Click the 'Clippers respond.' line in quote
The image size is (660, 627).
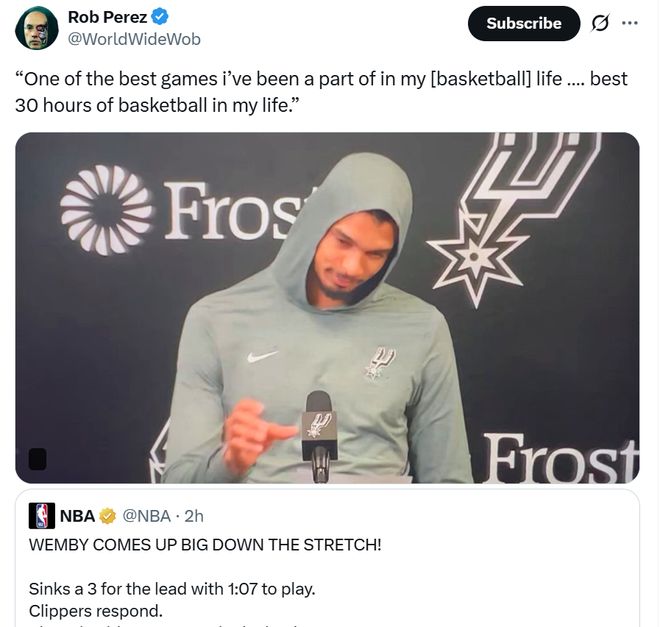pos(96,610)
